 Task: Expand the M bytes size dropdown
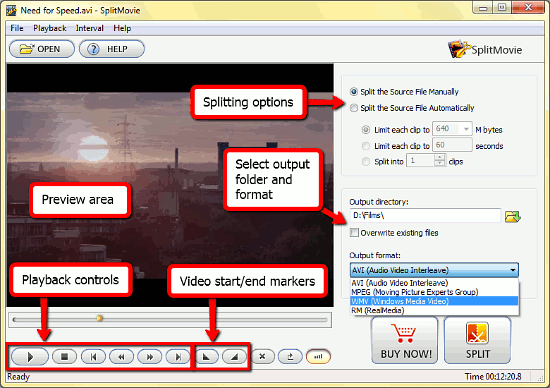pos(466,129)
